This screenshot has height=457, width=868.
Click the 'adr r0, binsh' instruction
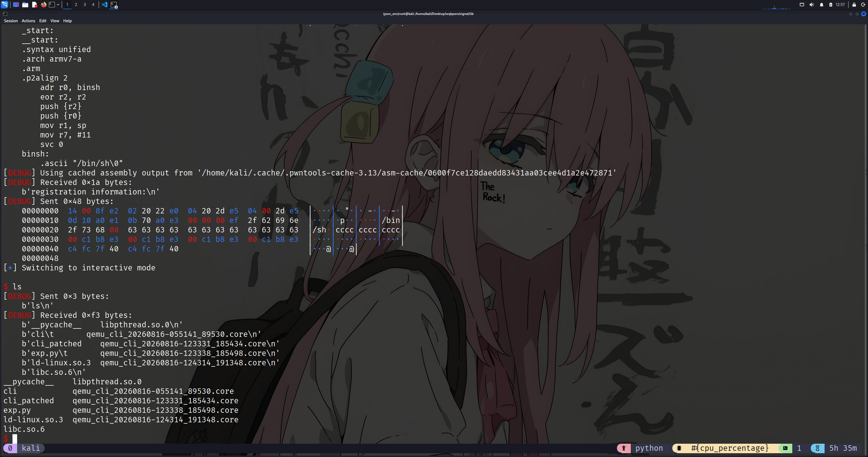[70, 88]
